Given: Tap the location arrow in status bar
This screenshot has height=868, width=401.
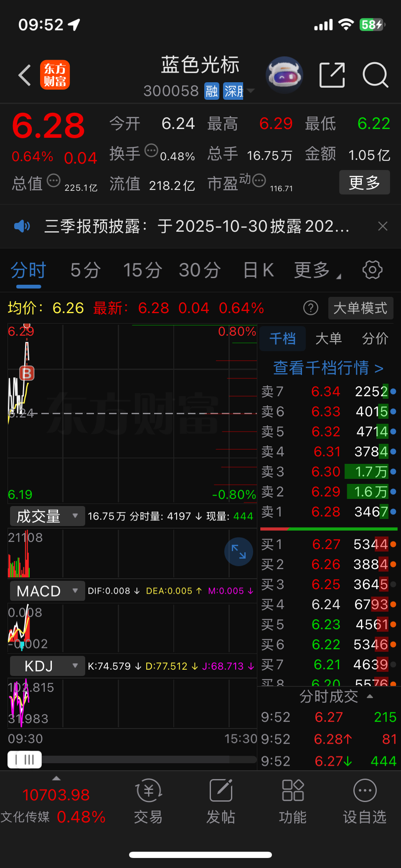Looking at the screenshot, I should pyautogui.click(x=74, y=25).
